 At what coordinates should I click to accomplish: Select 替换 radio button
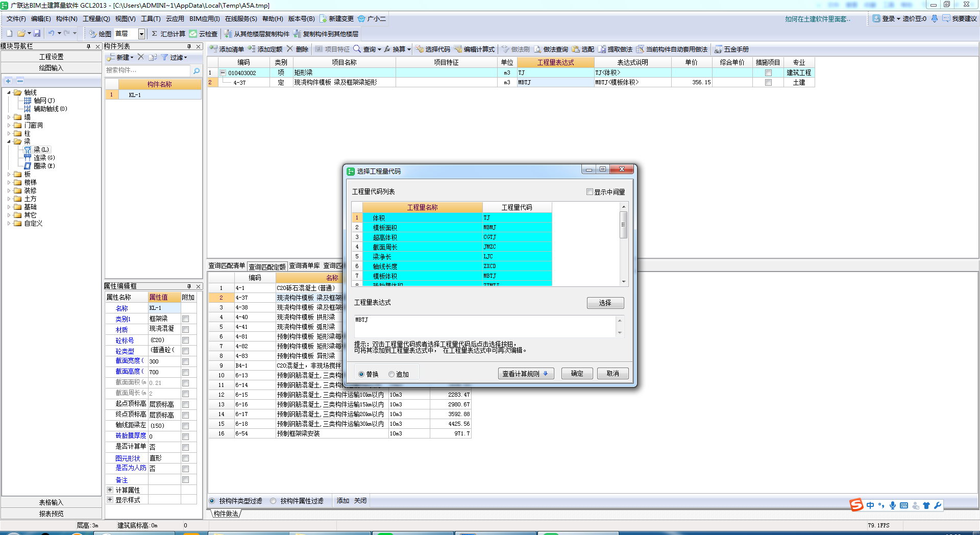[361, 374]
